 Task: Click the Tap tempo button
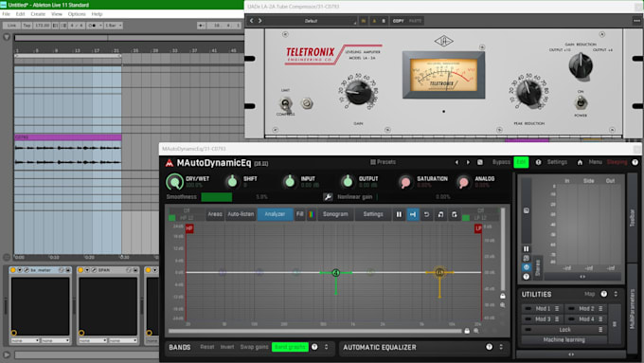point(27,26)
